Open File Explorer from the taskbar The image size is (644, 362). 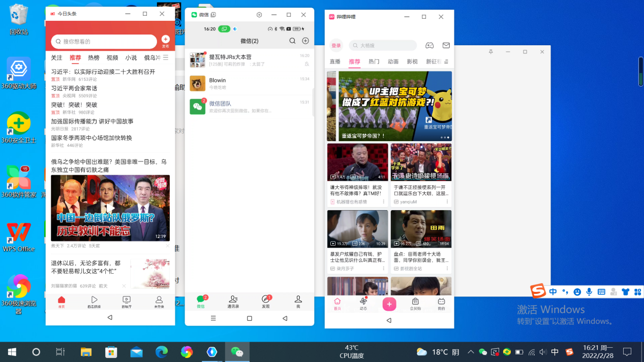pos(86,352)
